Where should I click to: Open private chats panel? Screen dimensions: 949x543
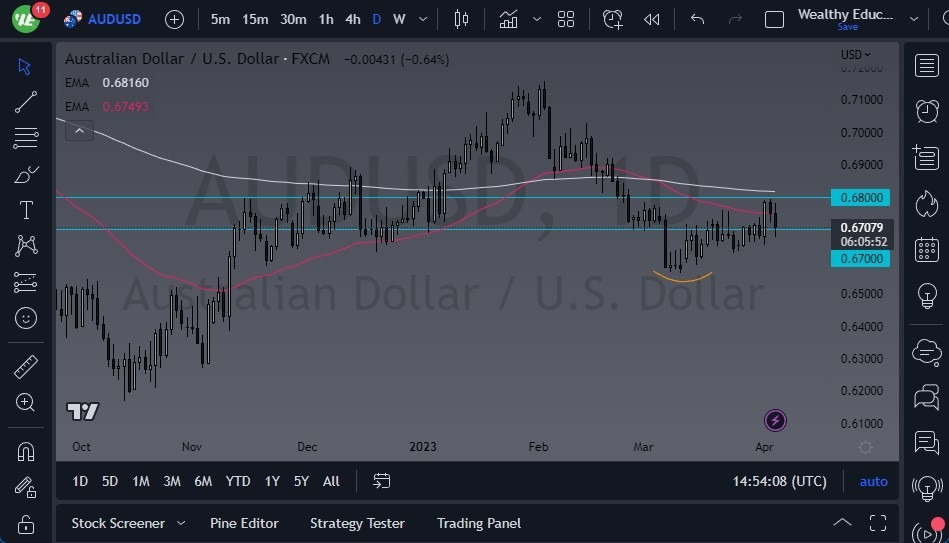pos(927,398)
